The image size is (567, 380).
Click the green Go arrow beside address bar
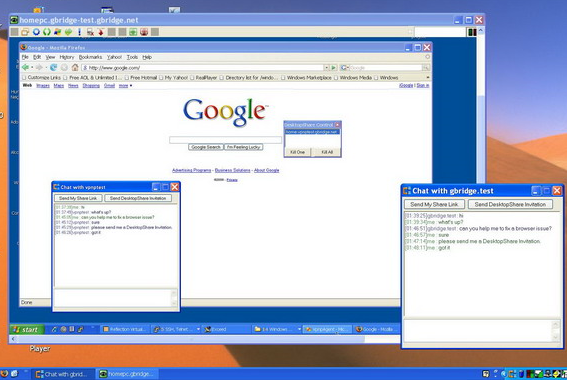point(333,68)
